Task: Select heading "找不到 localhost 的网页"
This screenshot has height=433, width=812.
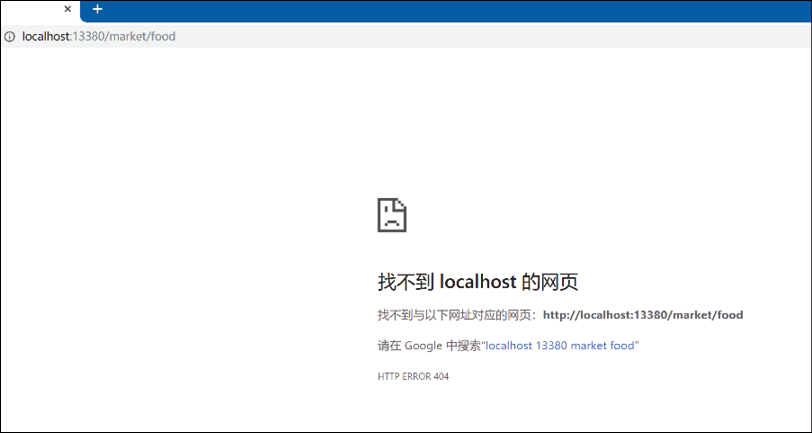Action: tap(477, 282)
